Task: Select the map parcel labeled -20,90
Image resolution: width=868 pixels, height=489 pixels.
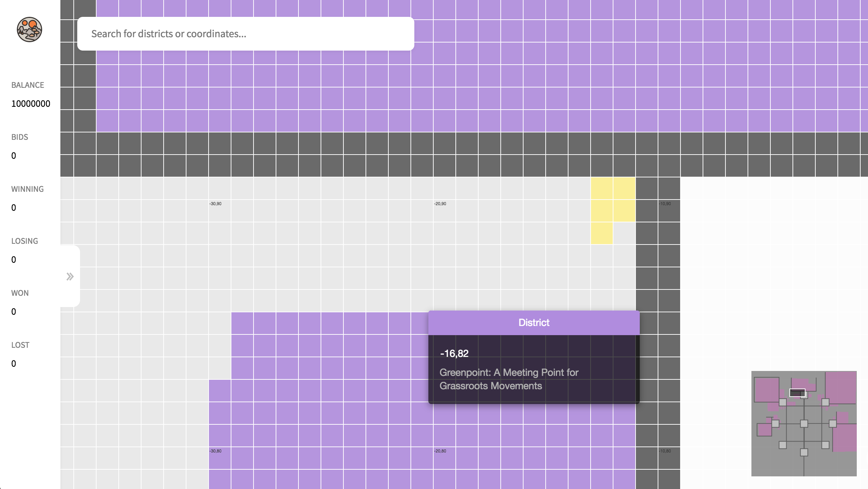Action: point(445,211)
